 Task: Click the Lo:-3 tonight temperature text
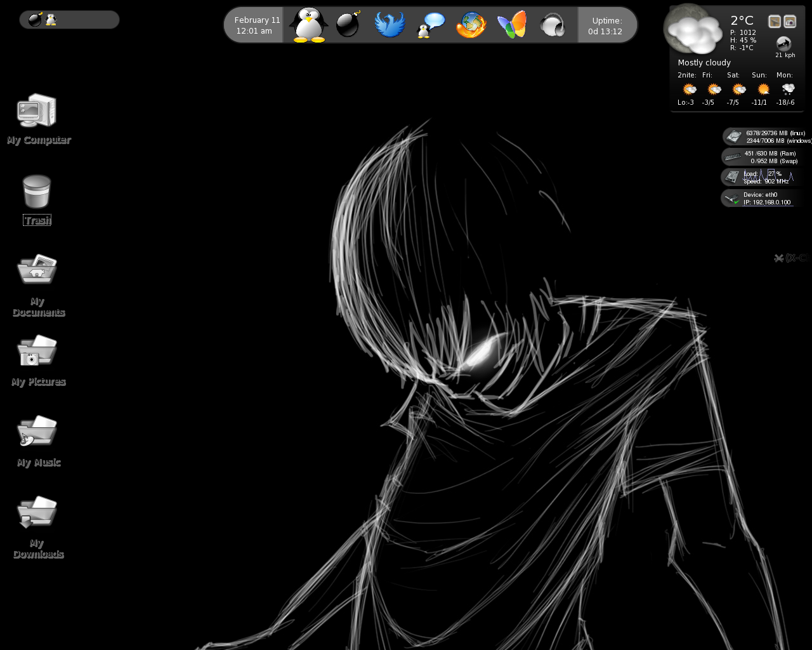click(x=686, y=103)
